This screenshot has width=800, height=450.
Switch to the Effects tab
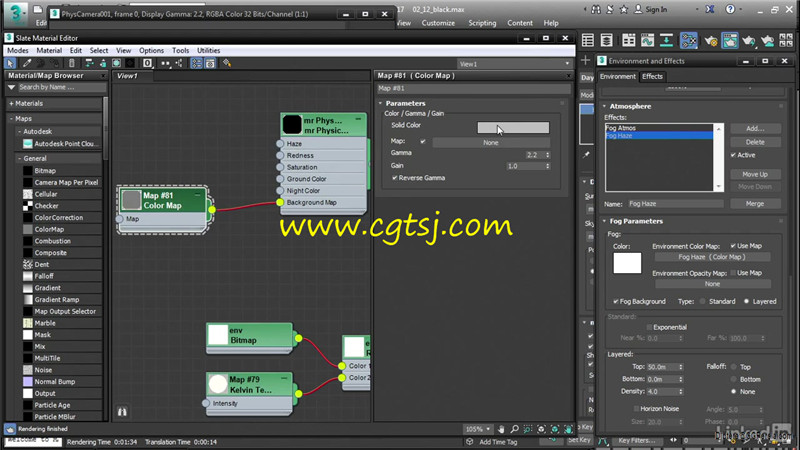point(653,77)
